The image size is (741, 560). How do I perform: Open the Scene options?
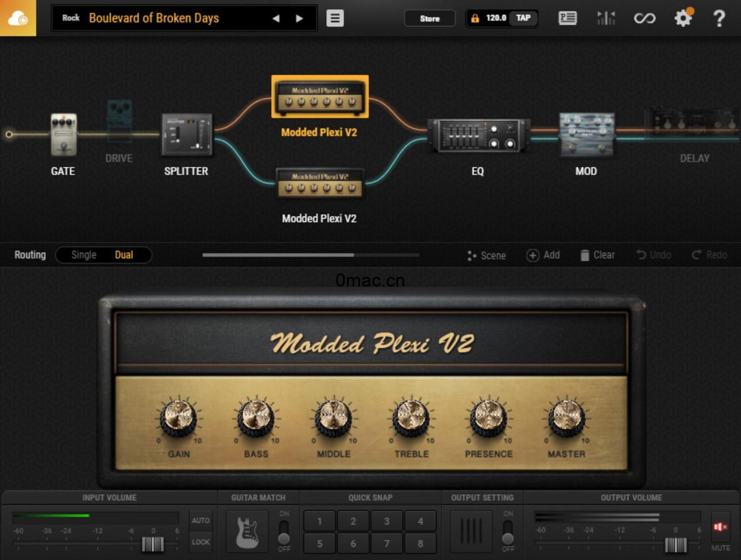pos(487,256)
